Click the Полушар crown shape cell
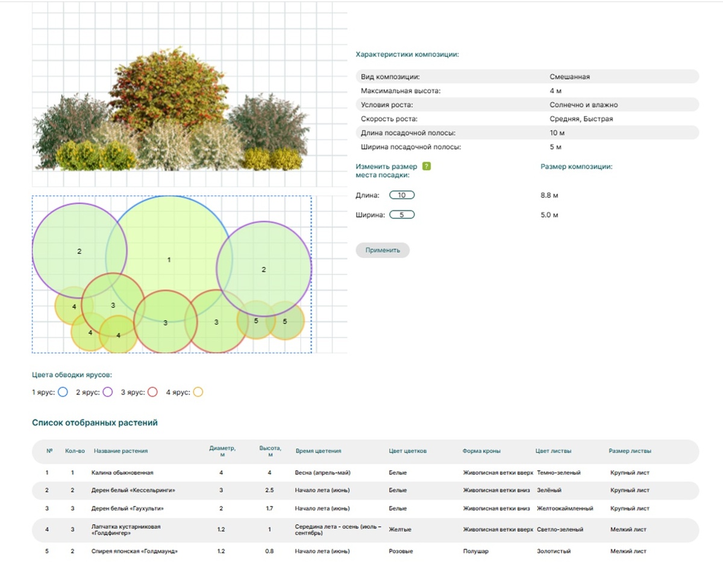723x588 pixels. pyautogui.click(x=475, y=551)
